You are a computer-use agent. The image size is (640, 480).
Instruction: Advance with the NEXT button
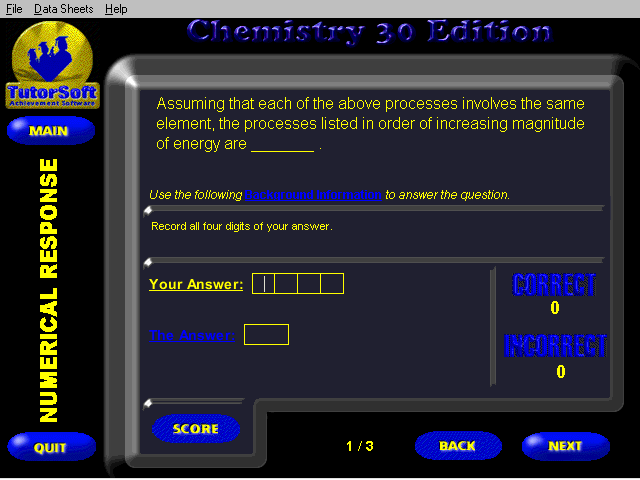point(566,446)
